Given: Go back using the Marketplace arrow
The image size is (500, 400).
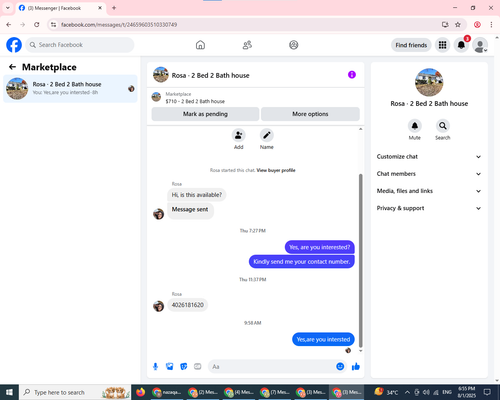Looking at the screenshot, I should 12,67.
